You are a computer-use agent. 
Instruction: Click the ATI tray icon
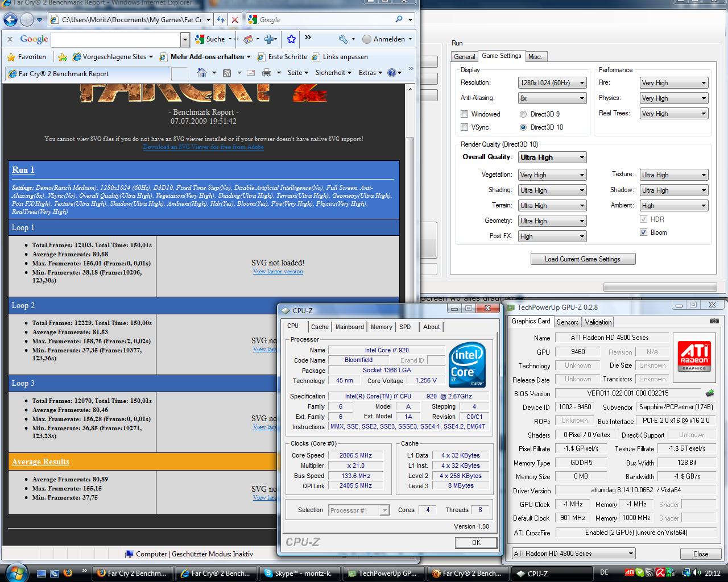click(x=629, y=573)
